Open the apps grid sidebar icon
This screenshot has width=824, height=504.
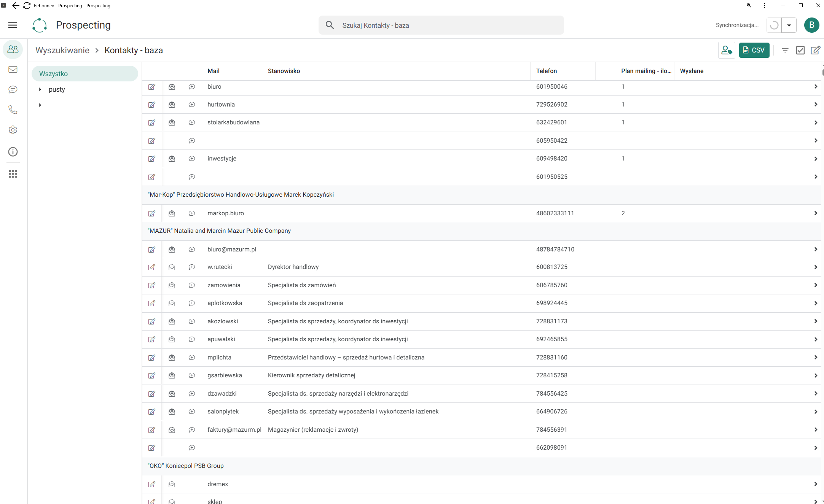13,174
